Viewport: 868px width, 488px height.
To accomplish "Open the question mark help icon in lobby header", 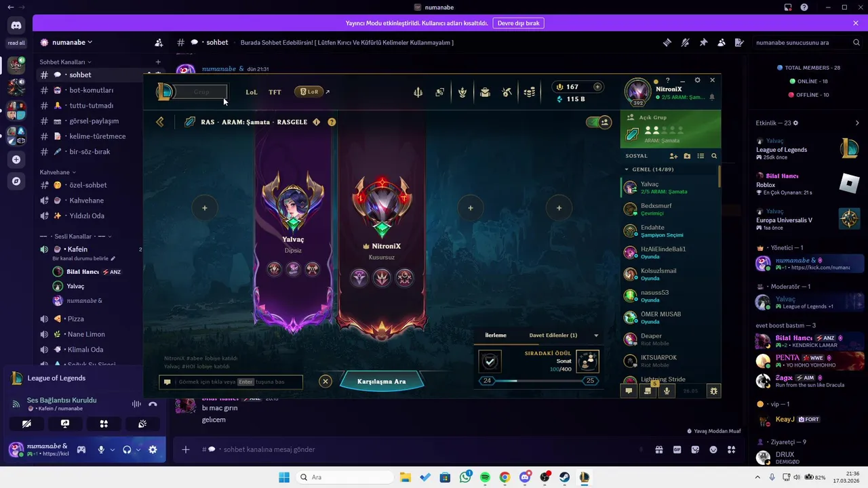I will (x=332, y=122).
